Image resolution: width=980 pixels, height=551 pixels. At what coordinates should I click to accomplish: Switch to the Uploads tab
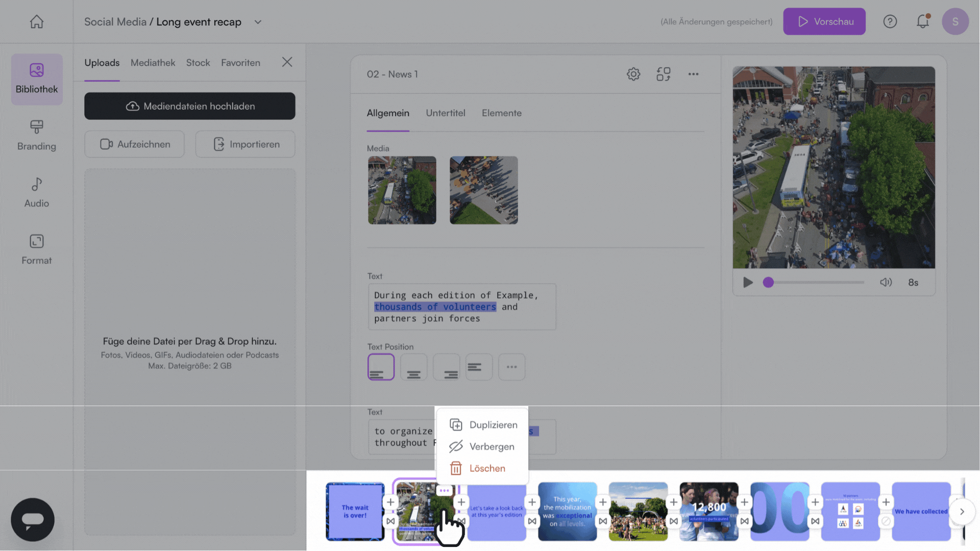pos(102,63)
